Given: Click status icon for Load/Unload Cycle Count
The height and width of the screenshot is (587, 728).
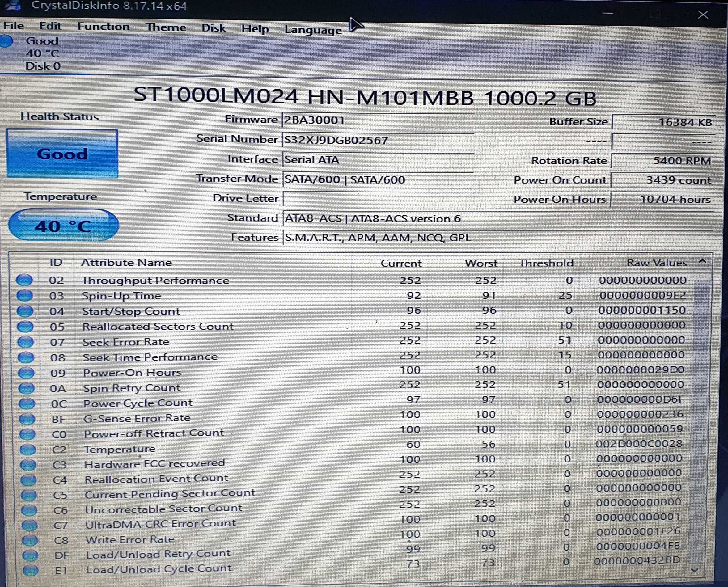Looking at the screenshot, I should click(x=31, y=570).
